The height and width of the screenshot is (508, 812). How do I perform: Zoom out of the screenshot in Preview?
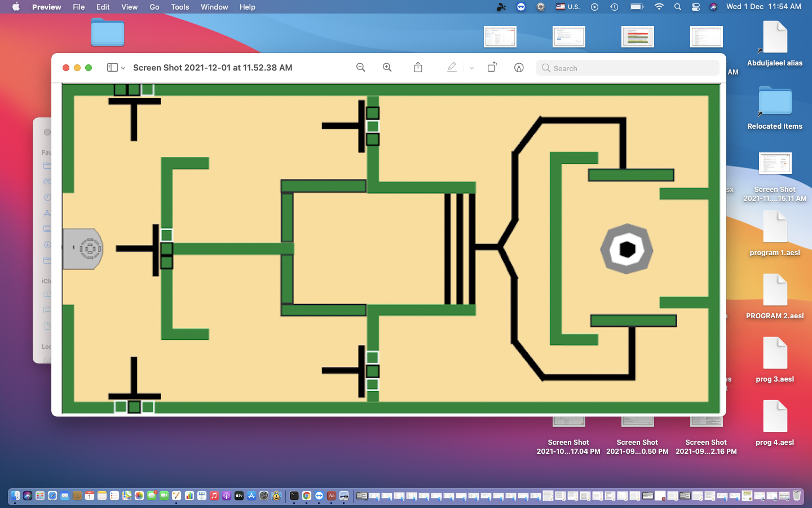coord(360,67)
